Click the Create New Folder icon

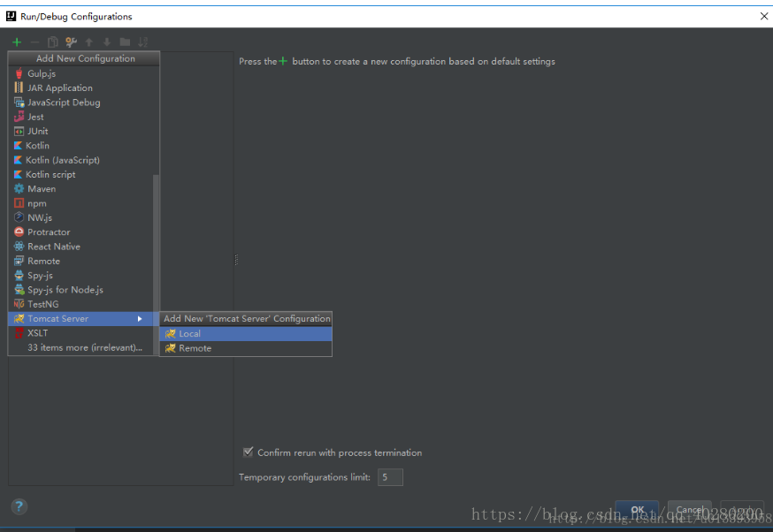coord(125,42)
